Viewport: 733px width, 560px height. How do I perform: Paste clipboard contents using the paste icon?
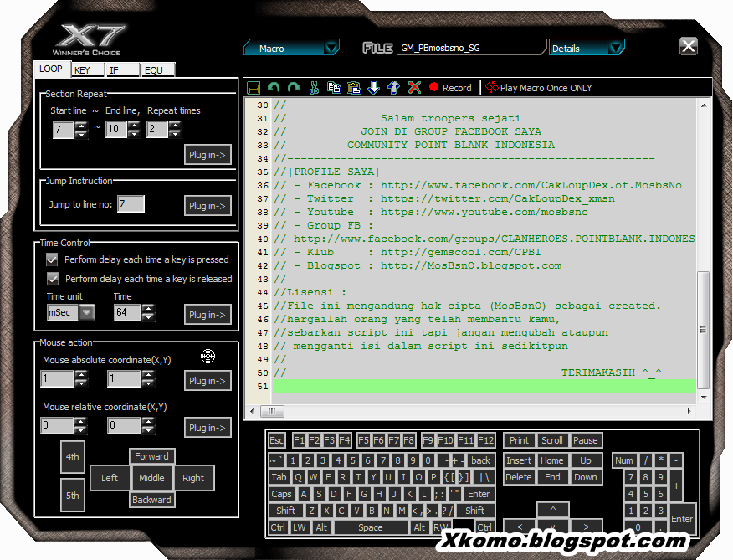353,87
